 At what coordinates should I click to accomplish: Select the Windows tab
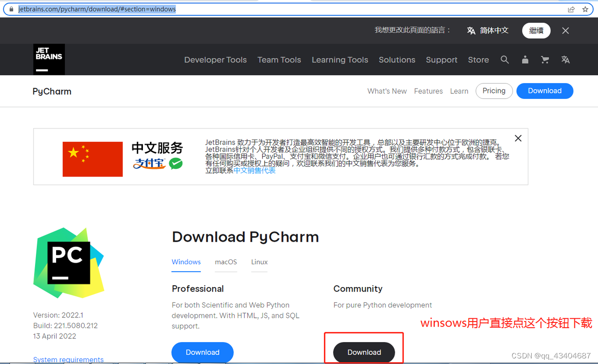[x=186, y=262]
